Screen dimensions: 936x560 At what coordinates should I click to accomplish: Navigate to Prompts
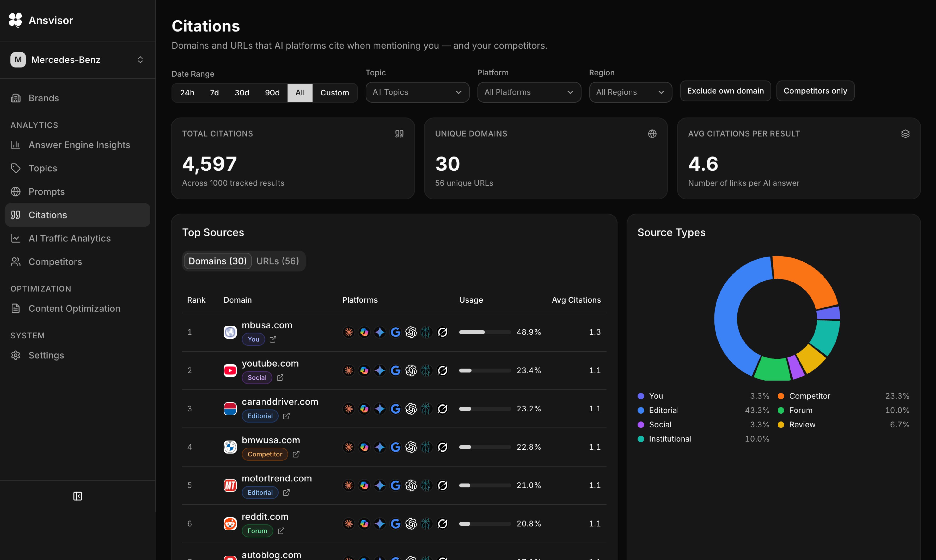[77, 192]
